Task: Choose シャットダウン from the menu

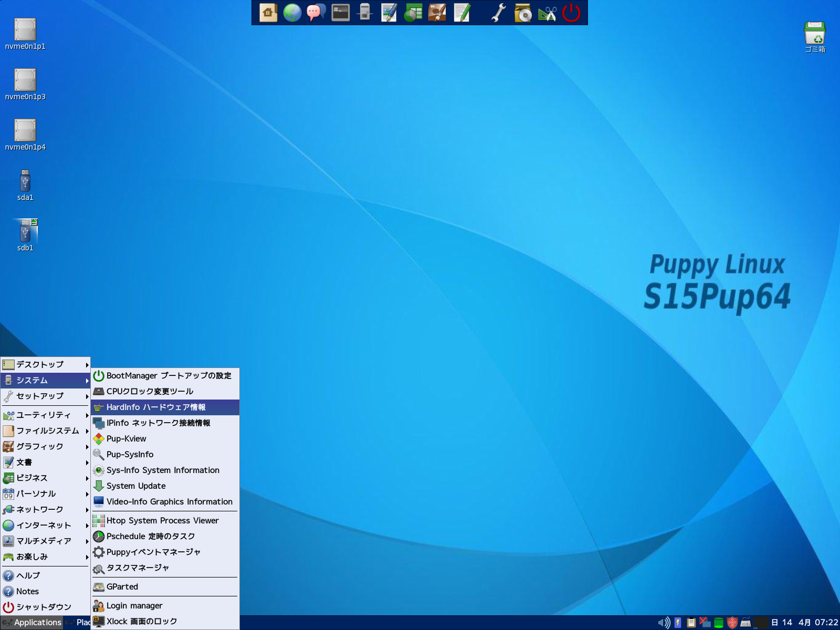Action: coord(45,607)
